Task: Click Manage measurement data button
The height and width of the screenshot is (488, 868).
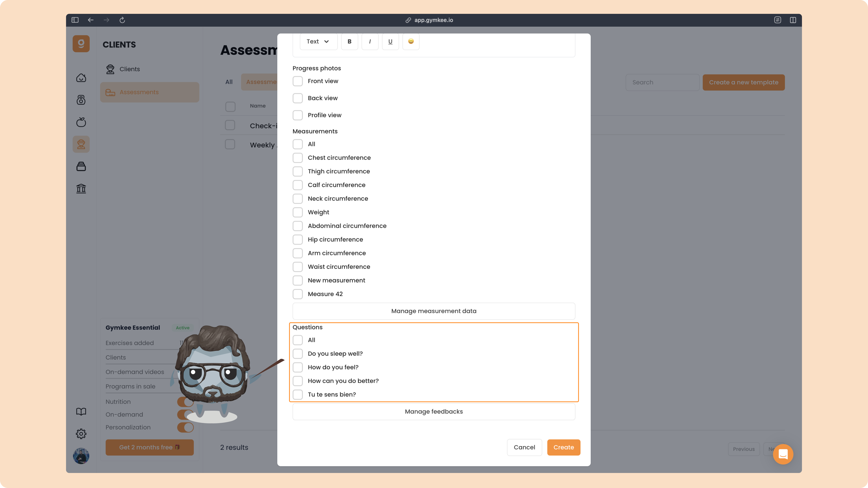Action: 434,311
